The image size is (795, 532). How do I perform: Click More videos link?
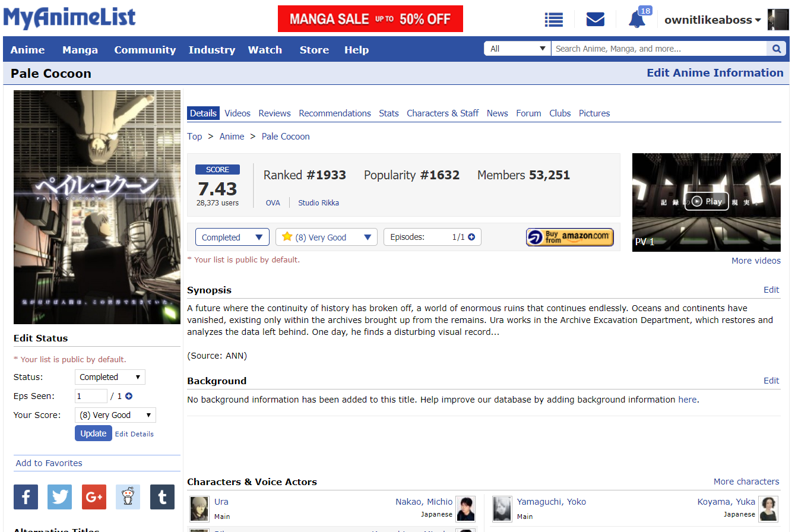[756, 261]
